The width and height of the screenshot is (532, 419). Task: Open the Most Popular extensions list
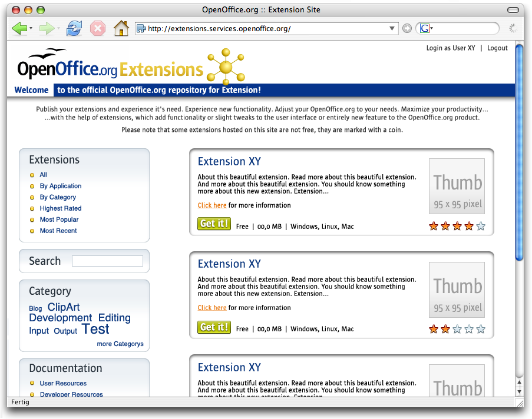pyautogui.click(x=59, y=220)
